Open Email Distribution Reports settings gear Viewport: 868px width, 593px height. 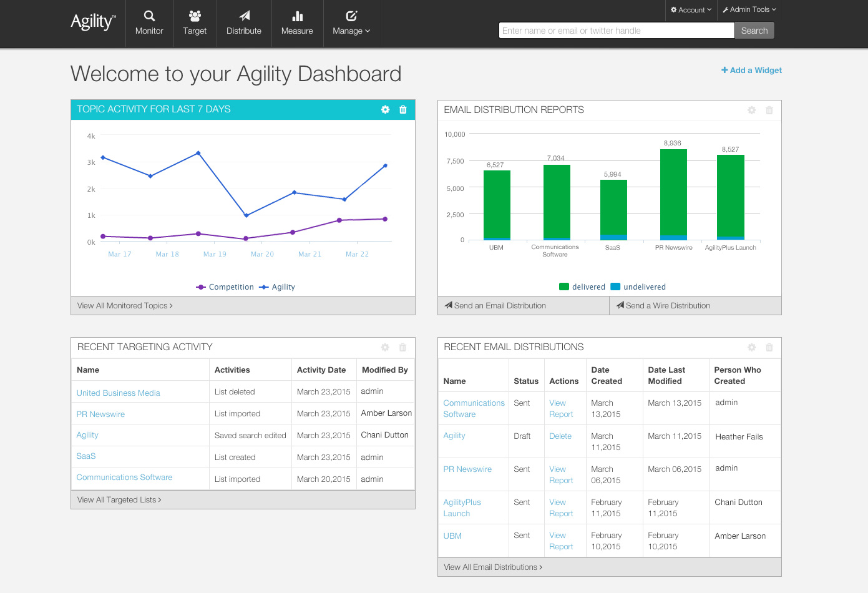751,110
